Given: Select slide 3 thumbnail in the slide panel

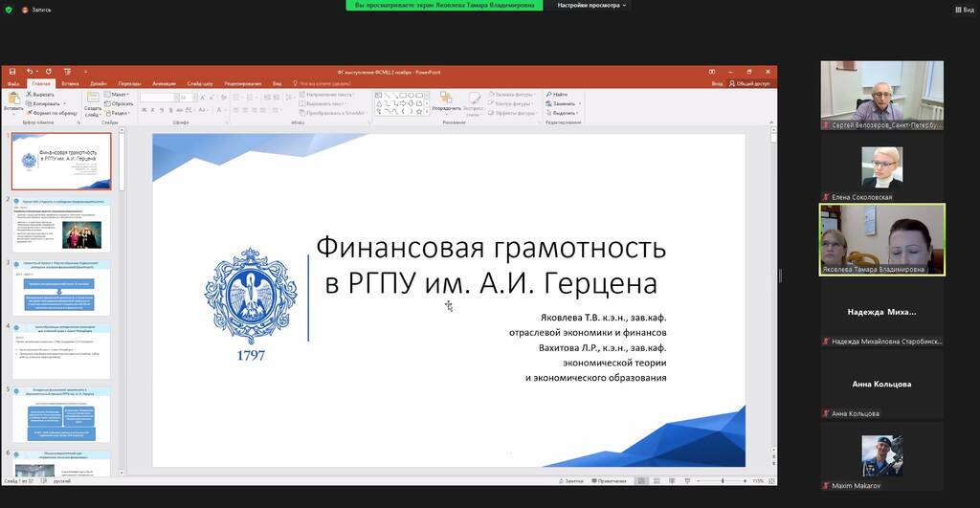Looking at the screenshot, I should click(x=61, y=288).
